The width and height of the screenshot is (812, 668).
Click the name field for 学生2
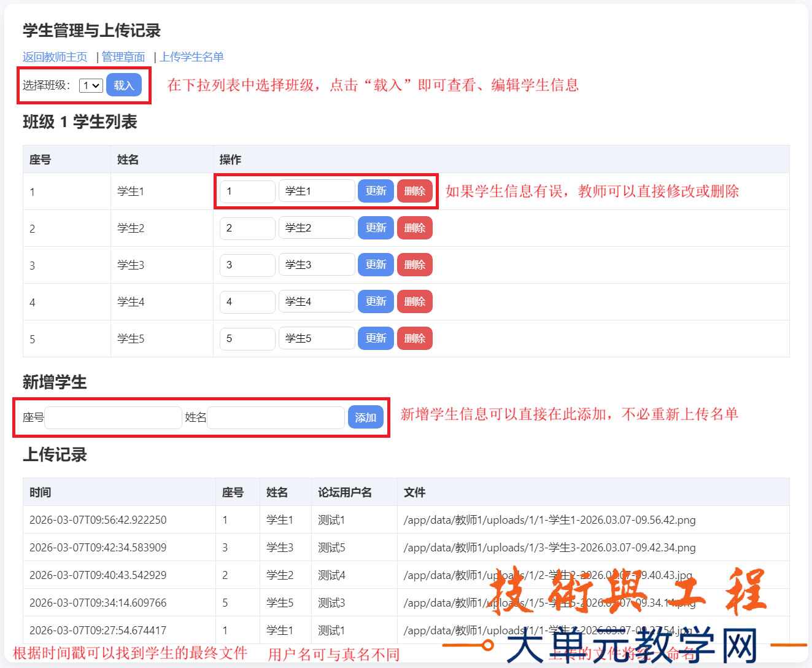click(316, 227)
